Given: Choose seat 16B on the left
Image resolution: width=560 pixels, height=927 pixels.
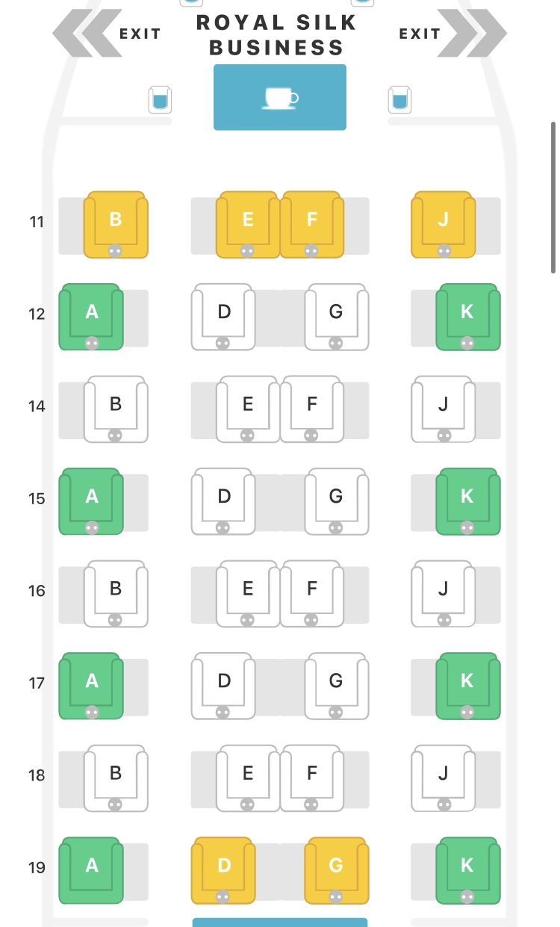Looking at the screenshot, I should click(x=116, y=592).
